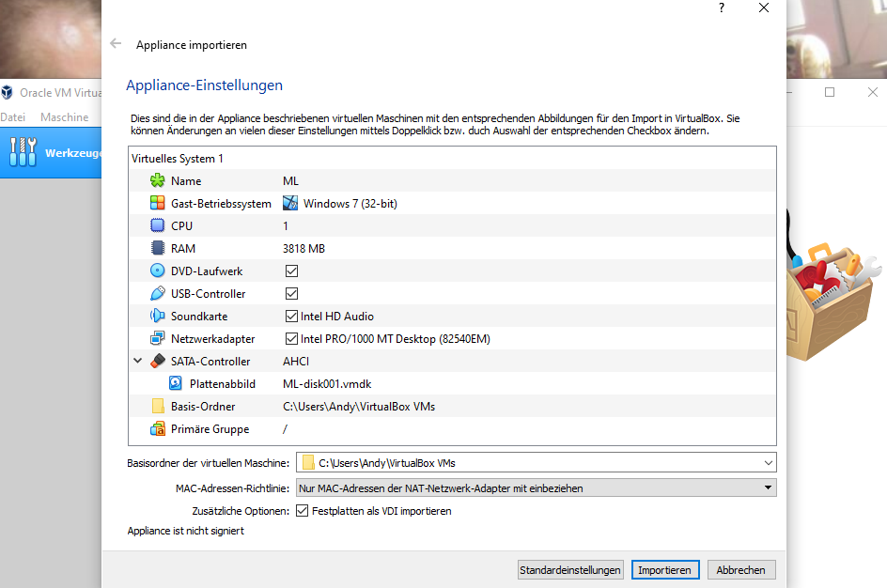Open the MAC-Adressen-Richtlinie dropdown
The image size is (887, 588).
[x=536, y=487]
